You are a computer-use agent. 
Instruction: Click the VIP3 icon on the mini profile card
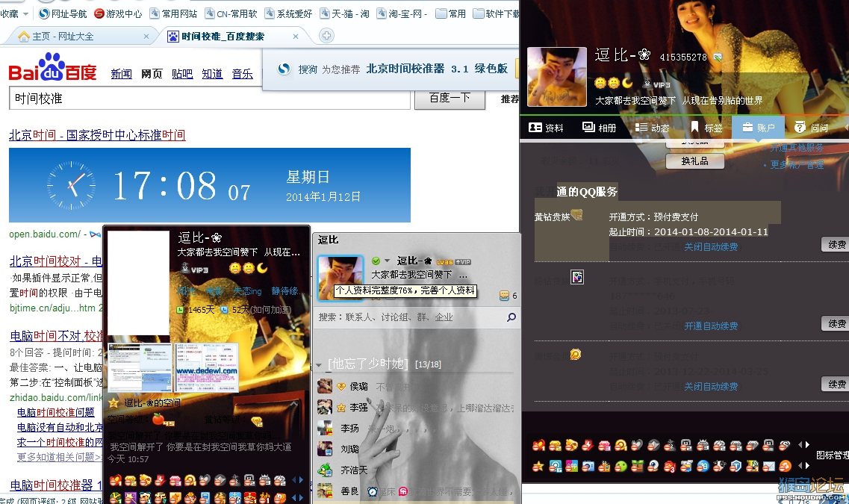click(x=194, y=269)
